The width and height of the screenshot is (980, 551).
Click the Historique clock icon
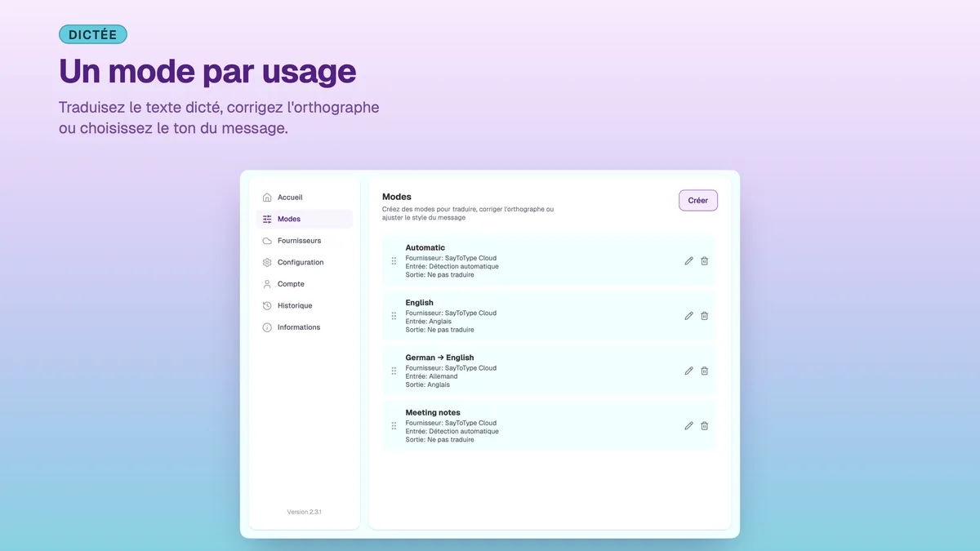(267, 305)
